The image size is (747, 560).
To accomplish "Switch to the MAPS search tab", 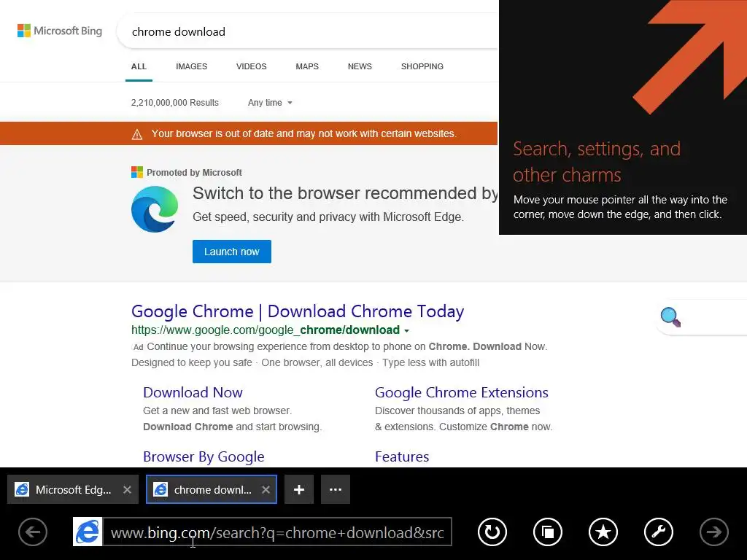I will (x=307, y=66).
